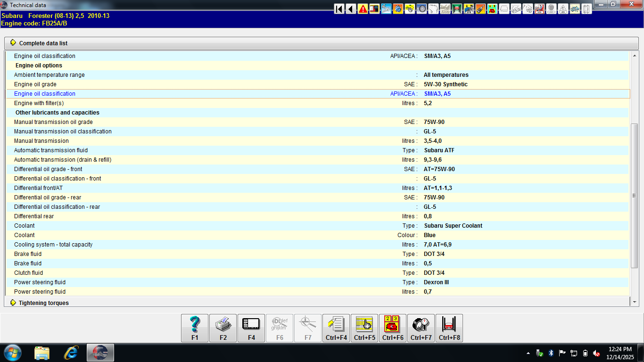Open the Ctrl+F4 notepad edit button
Viewport: 644px width, 362px height.
[336, 328]
